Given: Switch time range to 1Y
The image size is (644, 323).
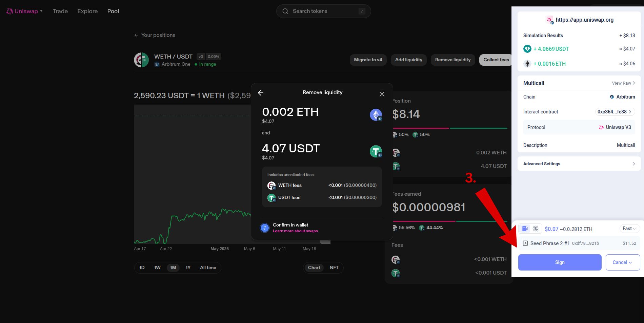Looking at the screenshot, I should click(x=188, y=267).
